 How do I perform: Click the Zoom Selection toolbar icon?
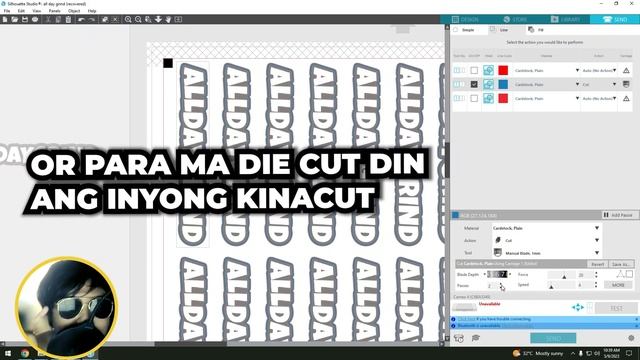point(148,19)
